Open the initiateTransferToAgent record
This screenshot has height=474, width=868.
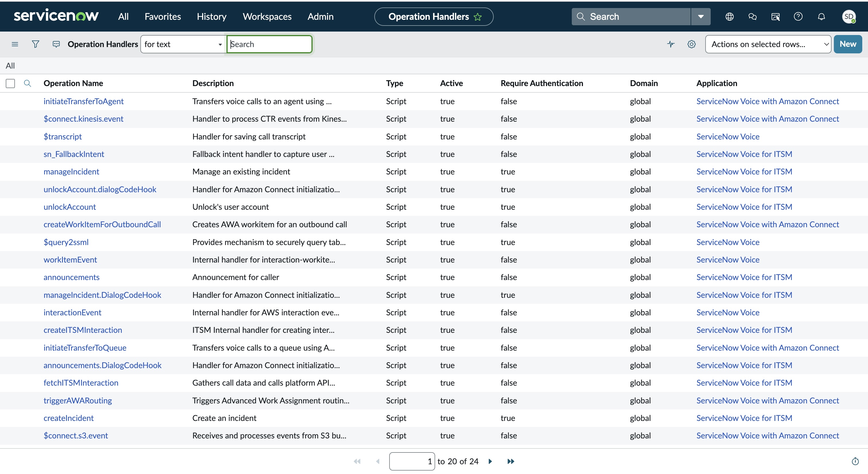(x=84, y=101)
